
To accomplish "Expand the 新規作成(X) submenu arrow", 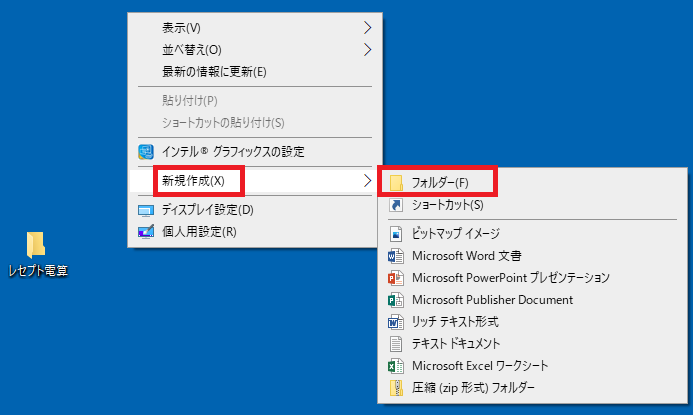I will 367,180.
